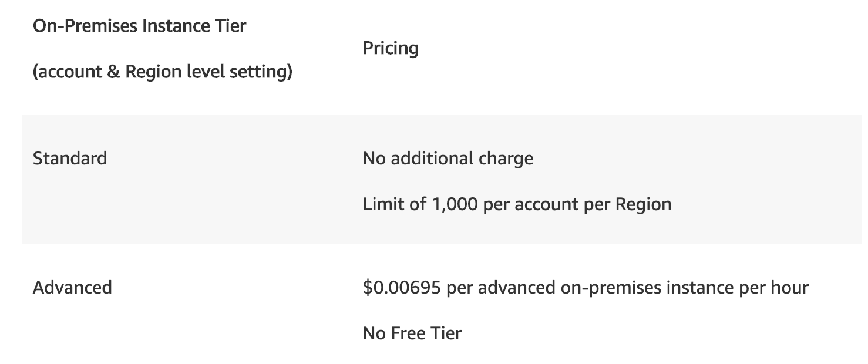Click the "$0.00695" price value

pos(402,288)
